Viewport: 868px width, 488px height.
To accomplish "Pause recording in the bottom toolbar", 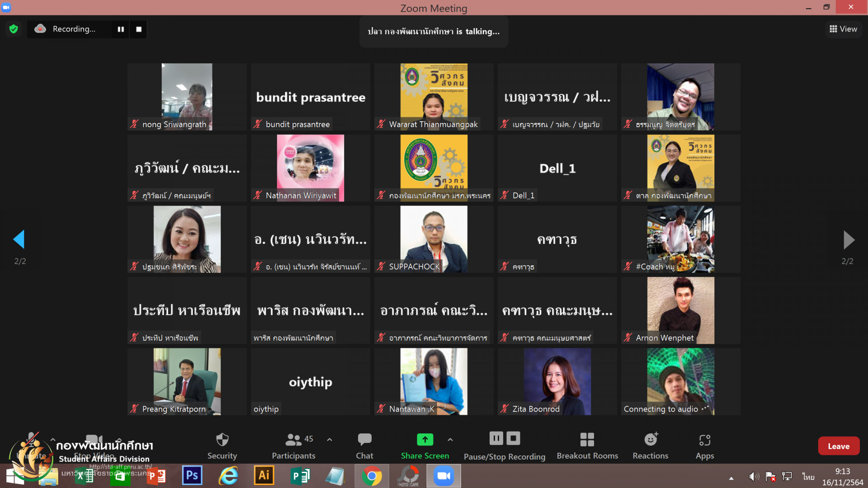I will pos(496,438).
